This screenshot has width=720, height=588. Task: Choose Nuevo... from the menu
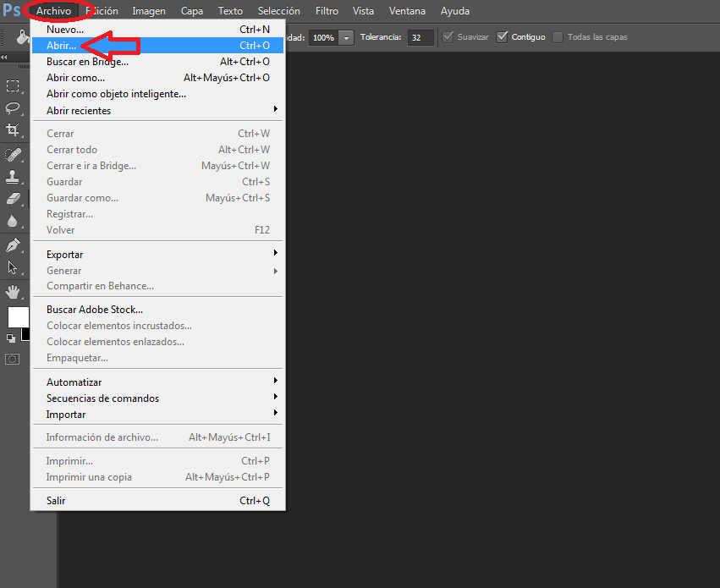pos(157,29)
